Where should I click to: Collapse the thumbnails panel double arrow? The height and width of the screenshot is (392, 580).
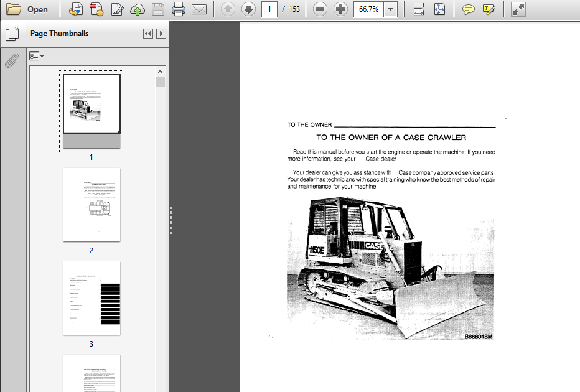[x=148, y=34]
